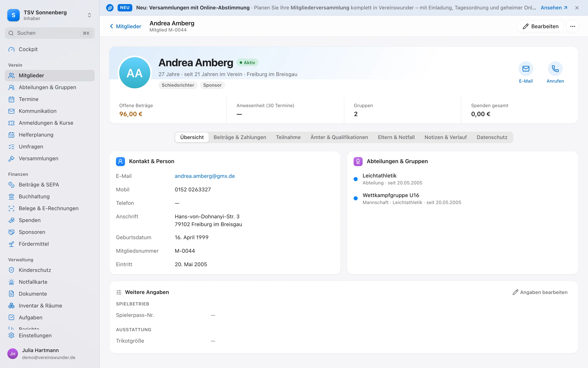Image resolution: width=588 pixels, height=368 pixels.
Task: Open Umfragen list icon
Action: pyautogui.click(x=11, y=147)
